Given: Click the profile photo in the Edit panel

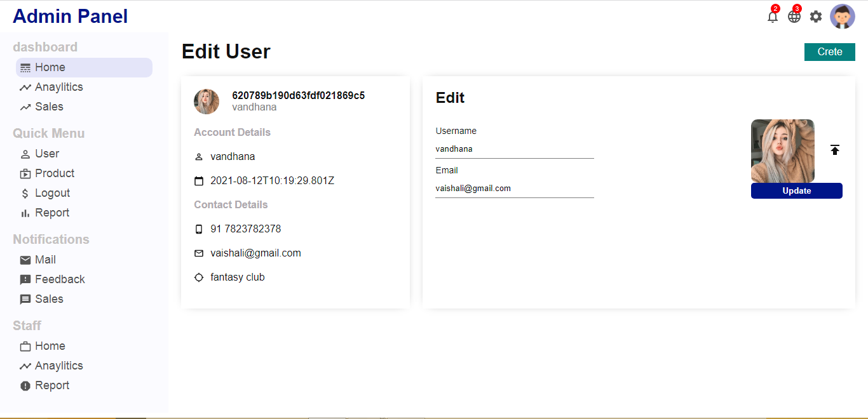Looking at the screenshot, I should pyautogui.click(x=782, y=150).
